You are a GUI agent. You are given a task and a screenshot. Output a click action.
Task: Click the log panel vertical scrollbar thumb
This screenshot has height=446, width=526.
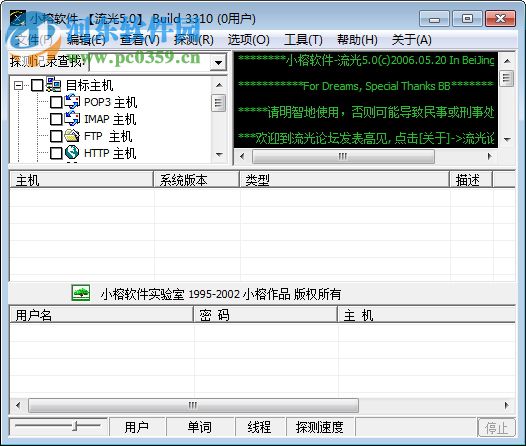point(507,78)
